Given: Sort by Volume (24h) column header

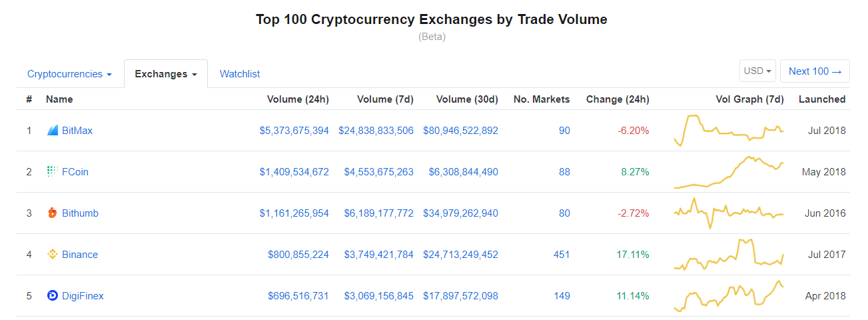Looking at the screenshot, I should click(298, 99).
